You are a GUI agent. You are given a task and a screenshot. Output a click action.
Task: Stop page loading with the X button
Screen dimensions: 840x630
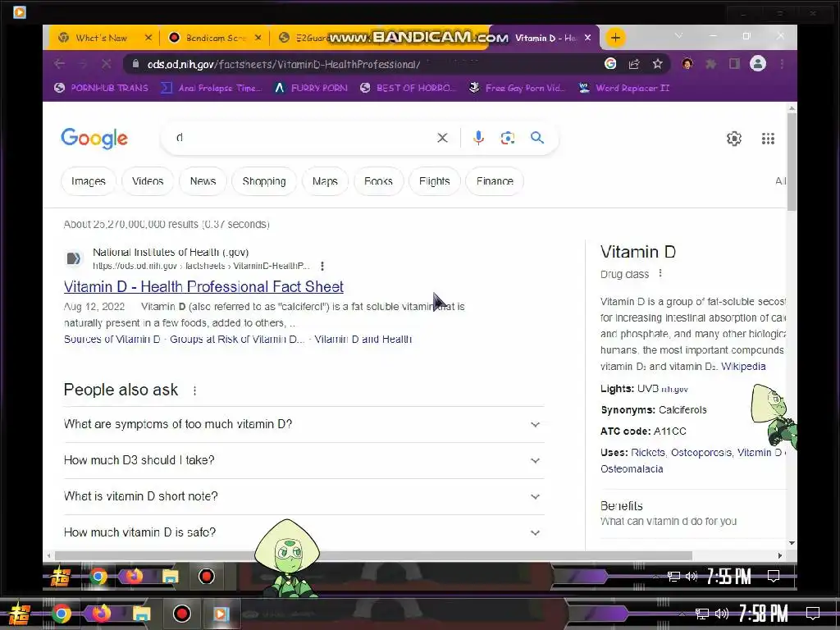[x=106, y=64]
